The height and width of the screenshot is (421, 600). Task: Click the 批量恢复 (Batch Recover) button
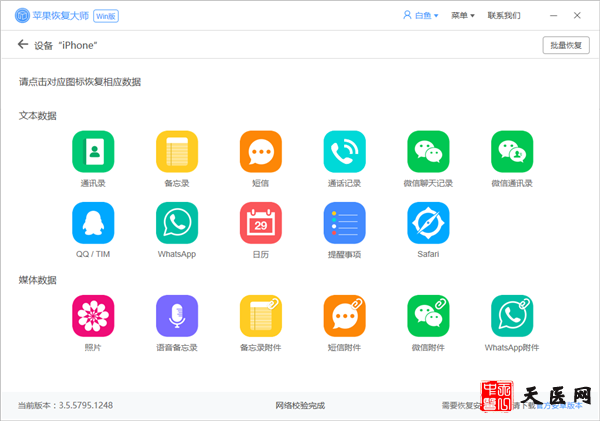(x=565, y=45)
